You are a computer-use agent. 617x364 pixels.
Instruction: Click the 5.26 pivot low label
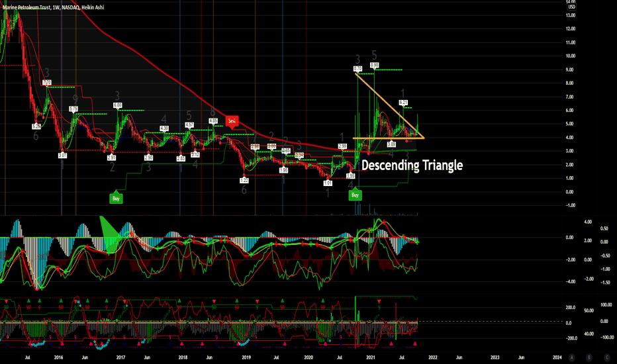[36, 126]
